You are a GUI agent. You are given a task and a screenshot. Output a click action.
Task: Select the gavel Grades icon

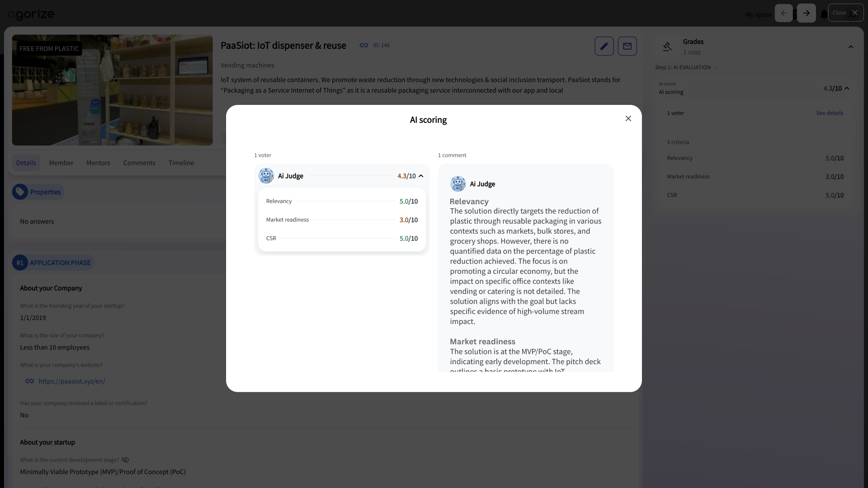667,47
